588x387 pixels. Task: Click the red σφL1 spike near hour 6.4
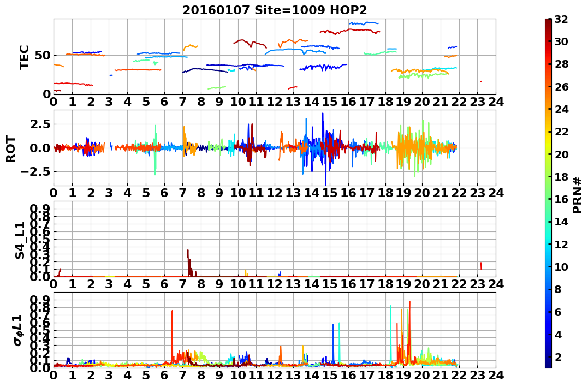(172, 336)
